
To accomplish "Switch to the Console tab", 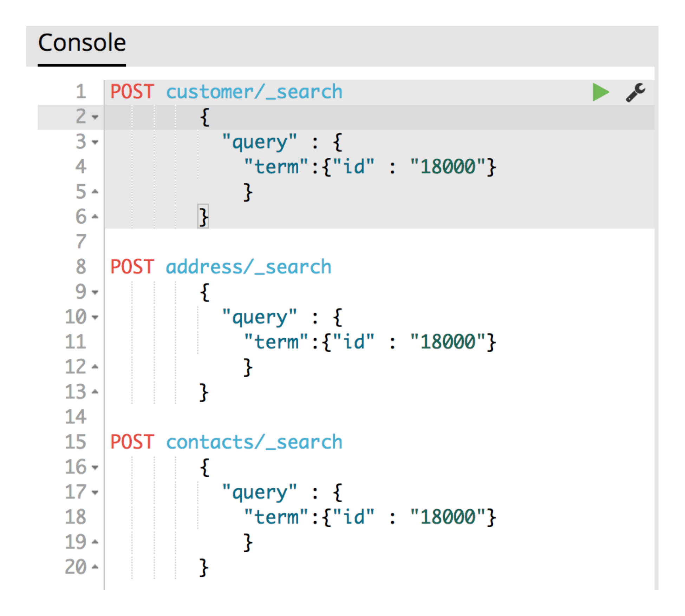I will (x=82, y=43).
